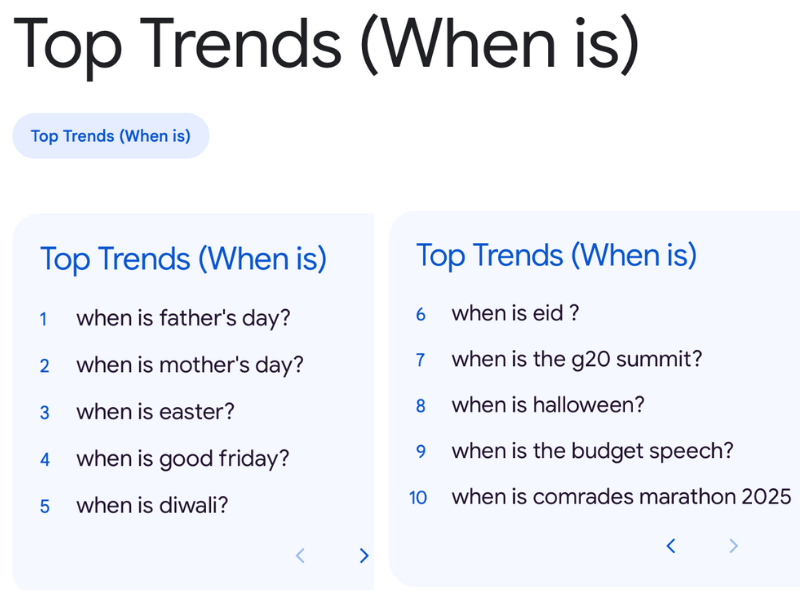The width and height of the screenshot is (800, 600).
Task: Open 'when is the budget speech?' trend
Action: pos(589,451)
